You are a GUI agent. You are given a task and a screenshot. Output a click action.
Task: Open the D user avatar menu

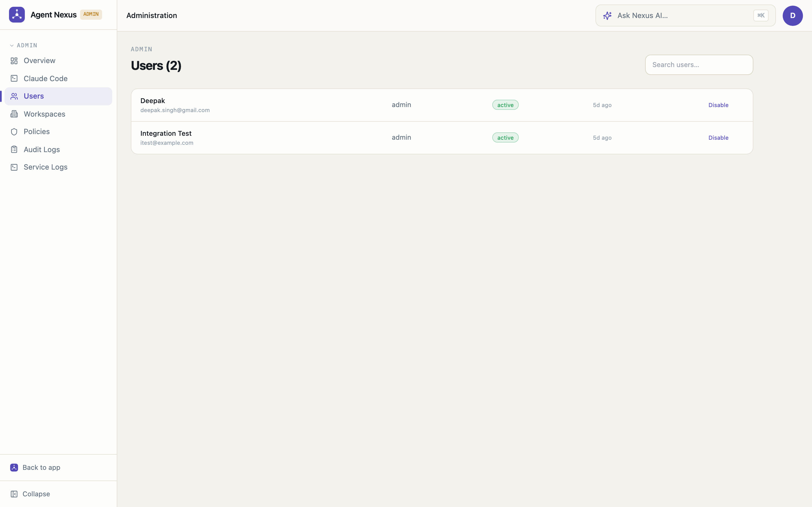tap(793, 15)
